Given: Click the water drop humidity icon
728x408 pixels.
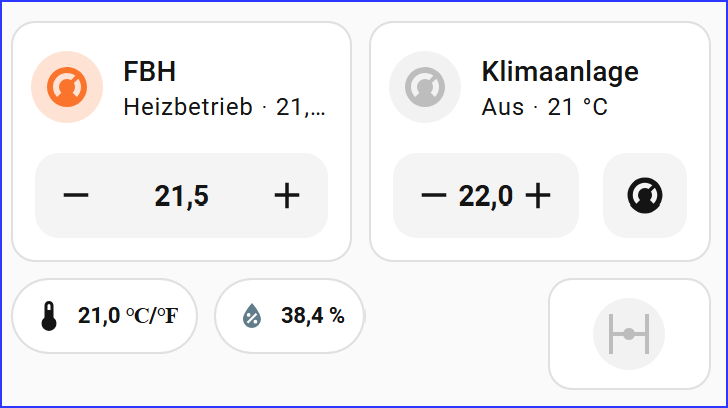Looking at the screenshot, I should (252, 317).
